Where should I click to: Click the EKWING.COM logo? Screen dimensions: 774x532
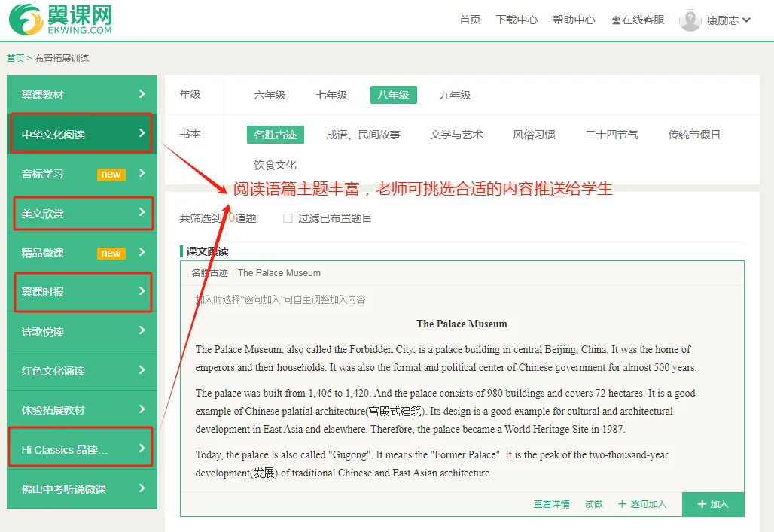(x=61, y=20)
